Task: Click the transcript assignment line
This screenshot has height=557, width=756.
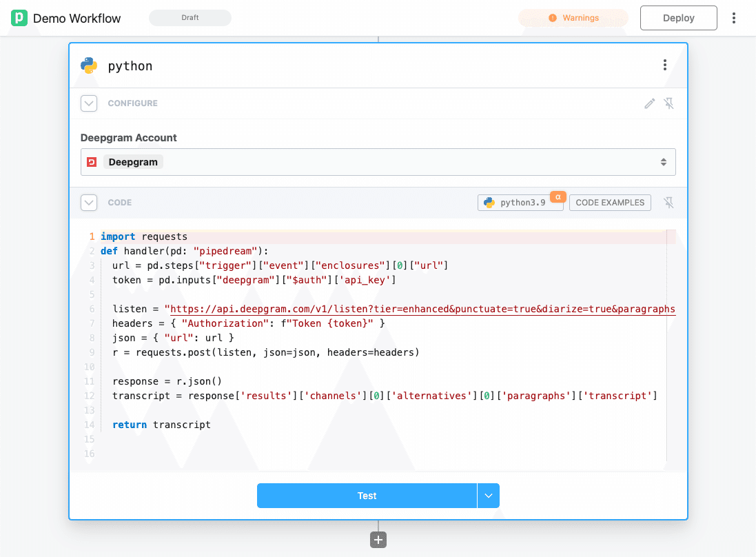Action: click(x=385, y=396)
